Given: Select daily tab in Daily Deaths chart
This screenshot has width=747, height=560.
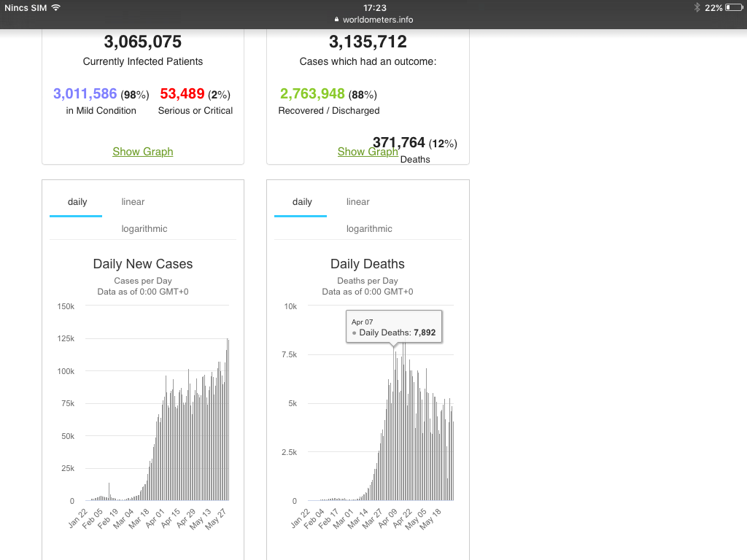Looking at the screenshot, I should 301,202.
